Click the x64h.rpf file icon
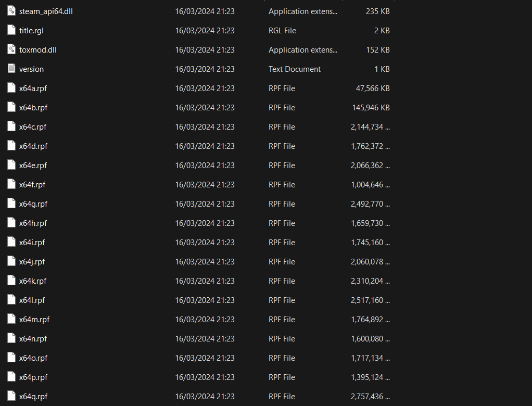The height and width of the screenshot is (406, 532). tap(11, 223)
